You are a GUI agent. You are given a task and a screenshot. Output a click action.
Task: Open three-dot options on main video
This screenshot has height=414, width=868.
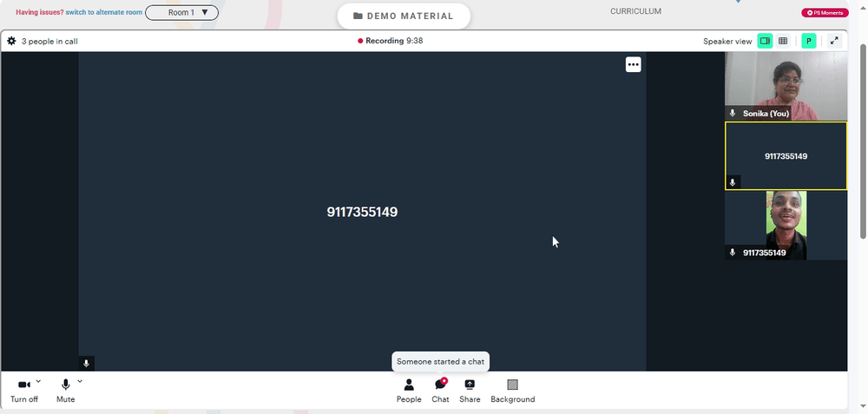[x=634, y=65]
